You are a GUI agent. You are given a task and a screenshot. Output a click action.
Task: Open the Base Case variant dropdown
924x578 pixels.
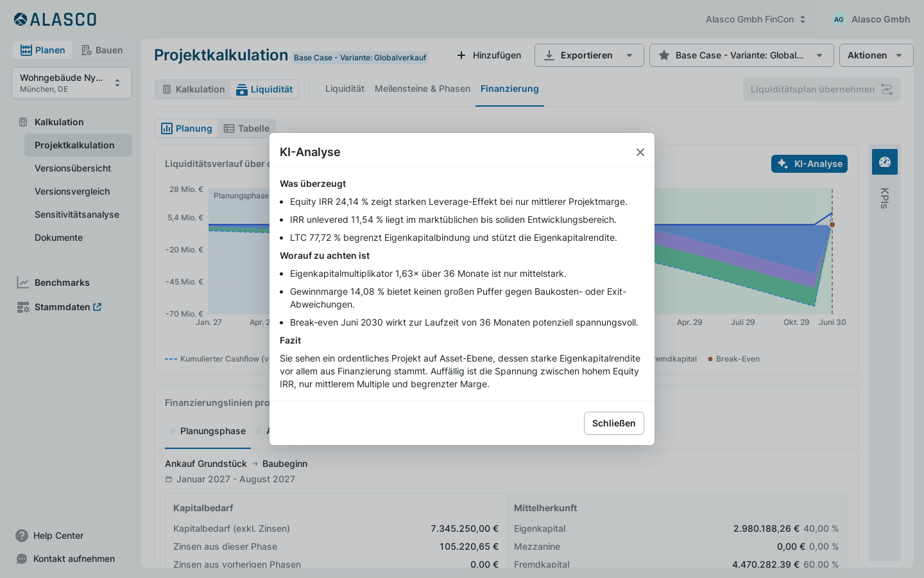(x=741, y=55)
